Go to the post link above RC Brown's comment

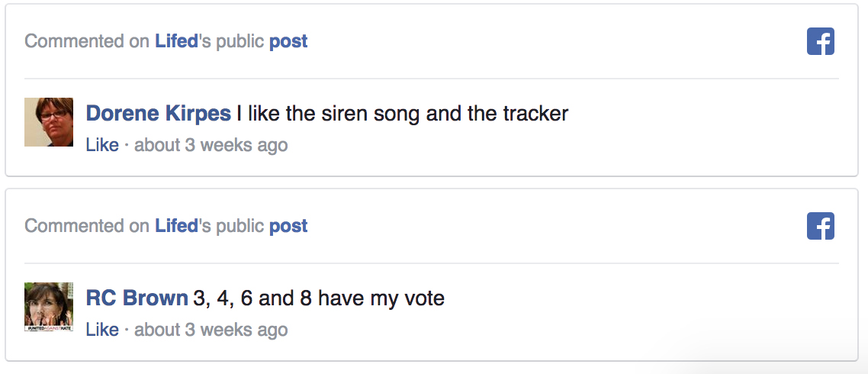coord(288,226)
